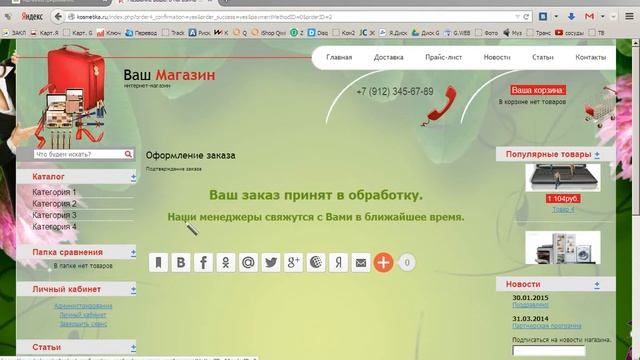Open Прайс-лист in the top menu

444,58
